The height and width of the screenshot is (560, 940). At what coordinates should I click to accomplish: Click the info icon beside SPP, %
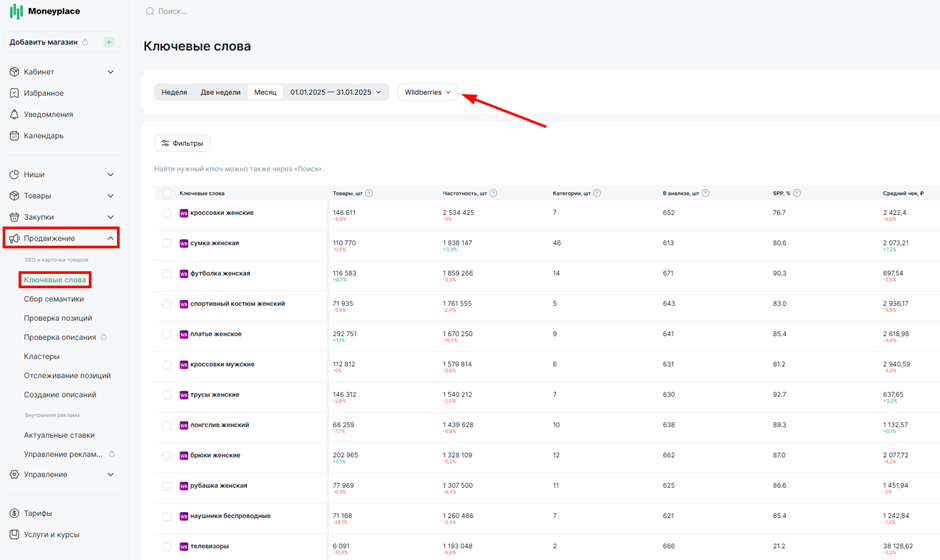click(797, 193)
